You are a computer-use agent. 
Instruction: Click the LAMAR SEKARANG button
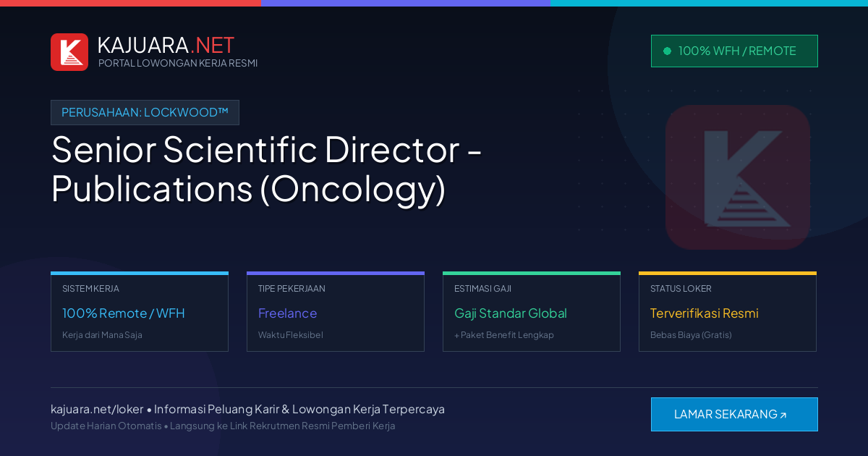(734, 414)
